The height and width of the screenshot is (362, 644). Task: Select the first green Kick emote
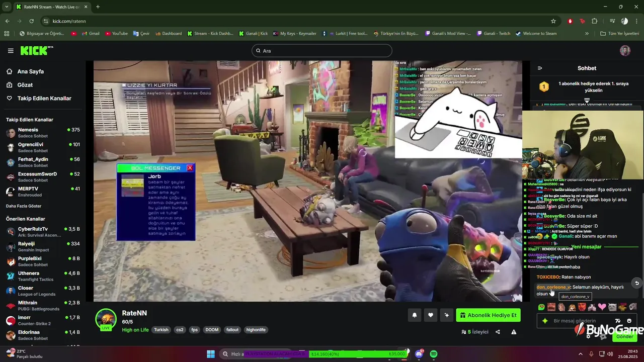541,307
